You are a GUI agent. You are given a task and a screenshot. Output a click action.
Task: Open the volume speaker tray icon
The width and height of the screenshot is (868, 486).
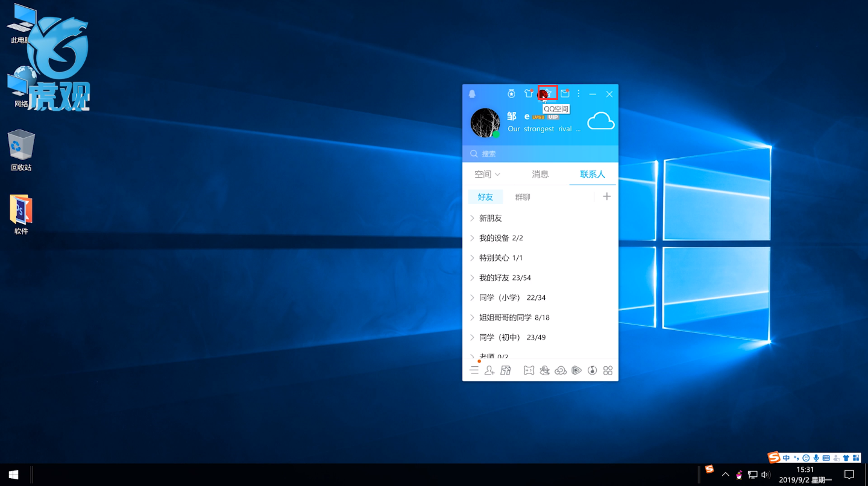[x=766, y=475]
